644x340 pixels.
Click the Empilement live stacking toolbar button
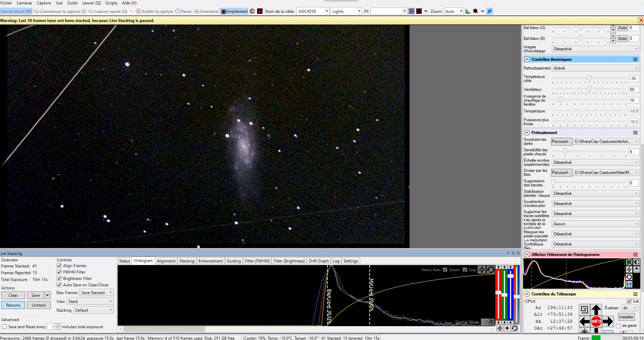pyautogui.click(x=234, y=11)
